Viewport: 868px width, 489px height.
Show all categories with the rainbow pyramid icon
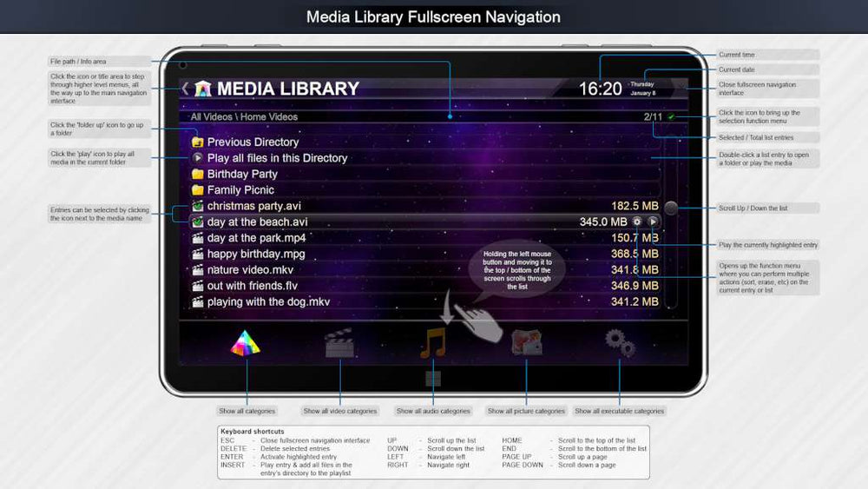point(246,343)
